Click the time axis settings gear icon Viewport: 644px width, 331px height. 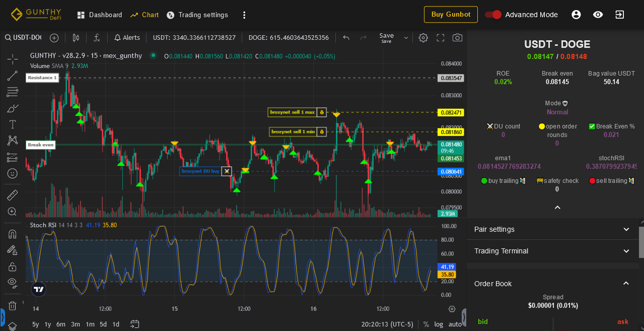452,309
